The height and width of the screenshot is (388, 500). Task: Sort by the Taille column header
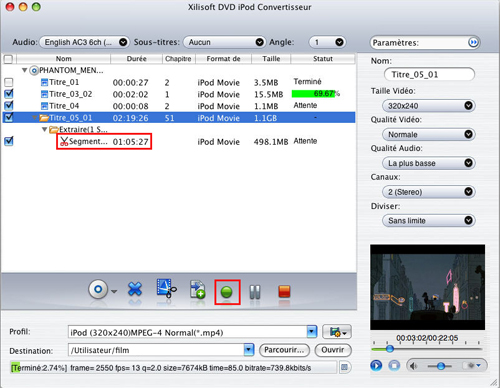coord(271,59)
